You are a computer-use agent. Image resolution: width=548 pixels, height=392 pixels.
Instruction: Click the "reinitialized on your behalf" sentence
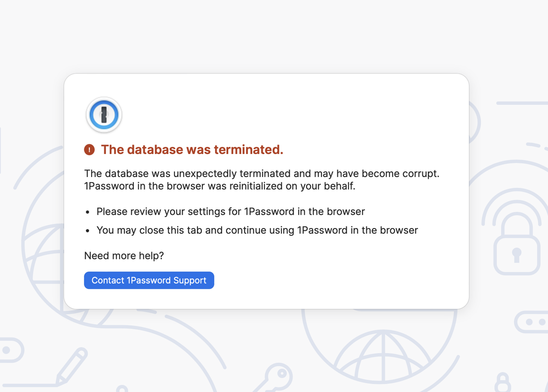(219, 186)
